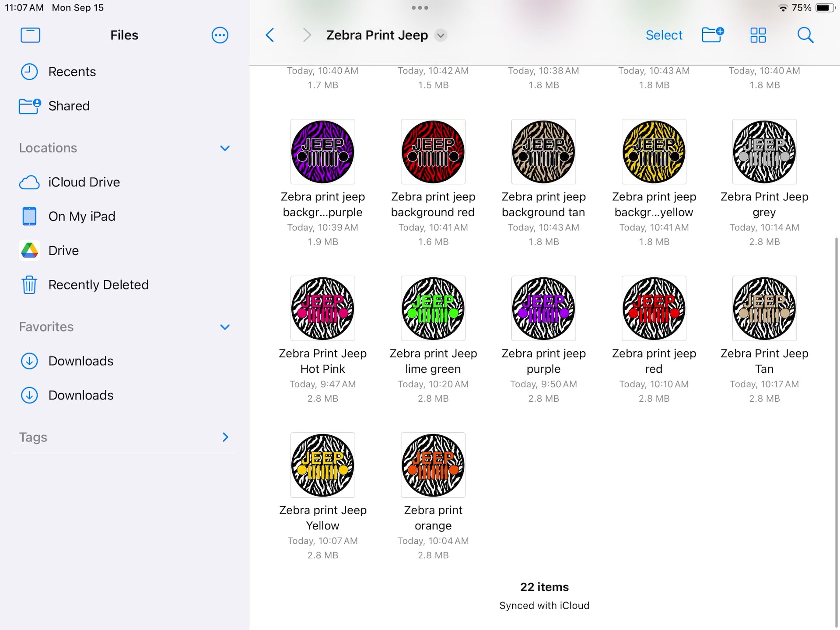The image size is (840, 630).
Task: Open search with the magnifying glass
Action: coord(805,35)
